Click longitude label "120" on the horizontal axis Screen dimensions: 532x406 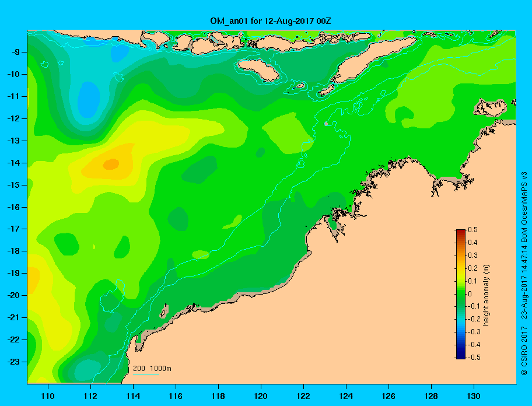click(261, 396)
